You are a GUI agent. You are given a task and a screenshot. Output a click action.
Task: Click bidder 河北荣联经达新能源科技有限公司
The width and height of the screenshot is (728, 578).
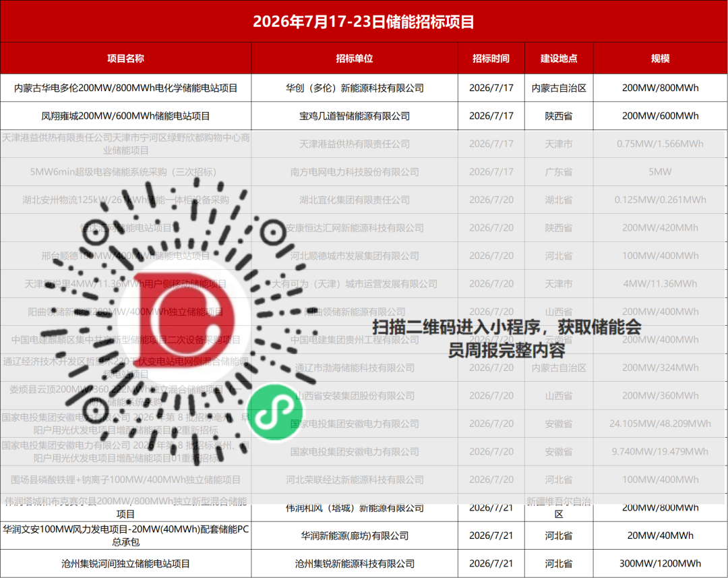pyautogui.click(x=355, y=480)
